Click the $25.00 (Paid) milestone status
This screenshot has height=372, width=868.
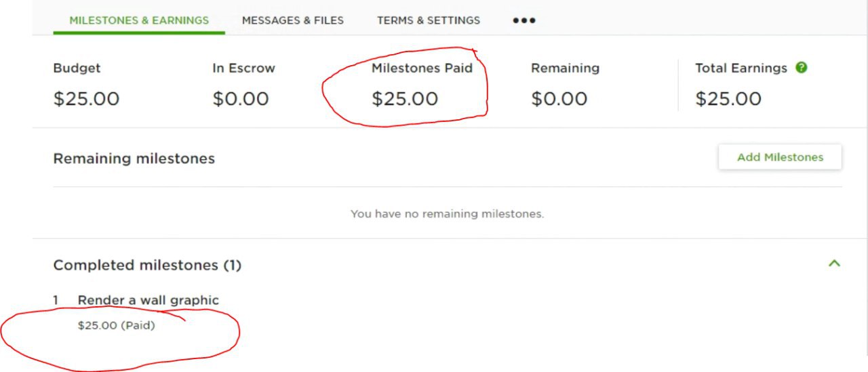pyautogui.click(x=117, y=325)
